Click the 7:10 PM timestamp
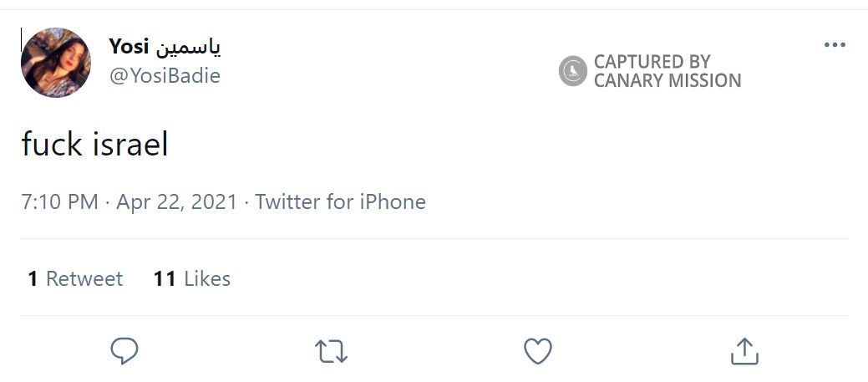Screen dimensions: 868x382 coord(59,201)
